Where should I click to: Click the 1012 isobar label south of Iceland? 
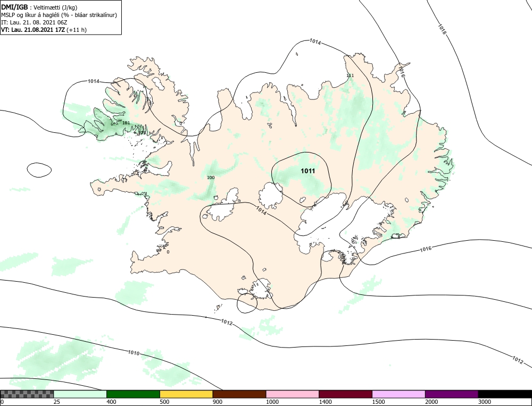coord(226,322)
